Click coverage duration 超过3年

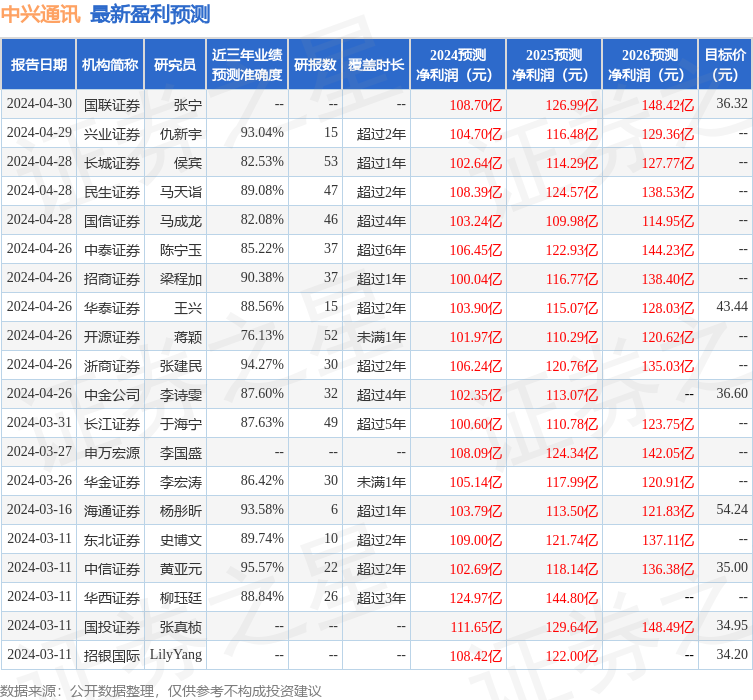coord(381,598)
